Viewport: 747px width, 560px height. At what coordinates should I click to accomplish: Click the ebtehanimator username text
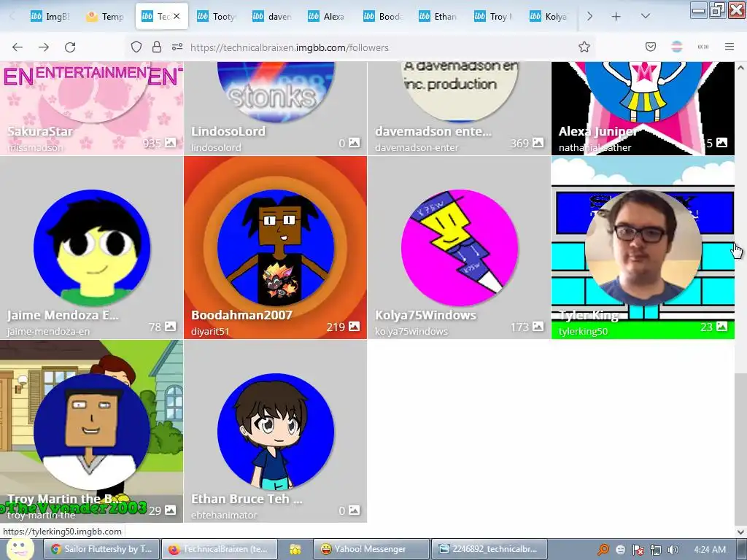(224, 516)
